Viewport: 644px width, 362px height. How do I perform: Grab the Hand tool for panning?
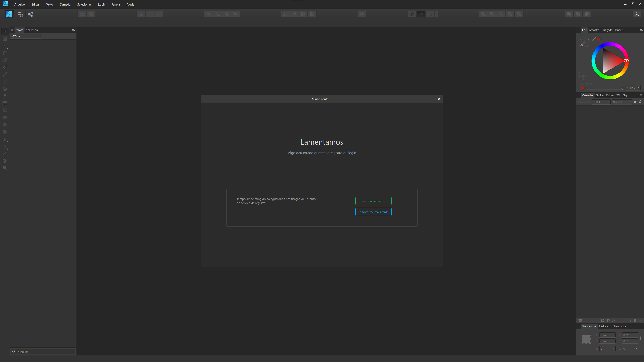tap(5, 161)
